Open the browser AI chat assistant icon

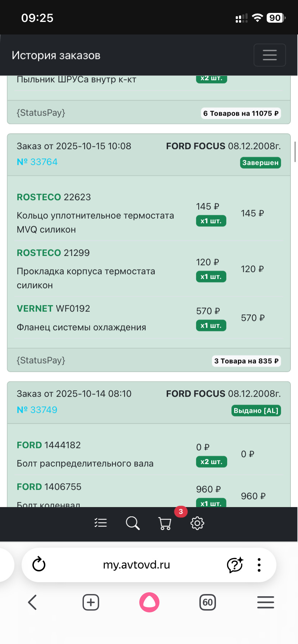(235, 565)
